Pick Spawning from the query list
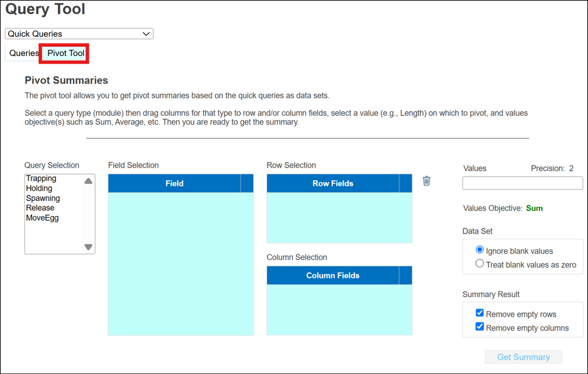588x374 pixels. (43, 198)
